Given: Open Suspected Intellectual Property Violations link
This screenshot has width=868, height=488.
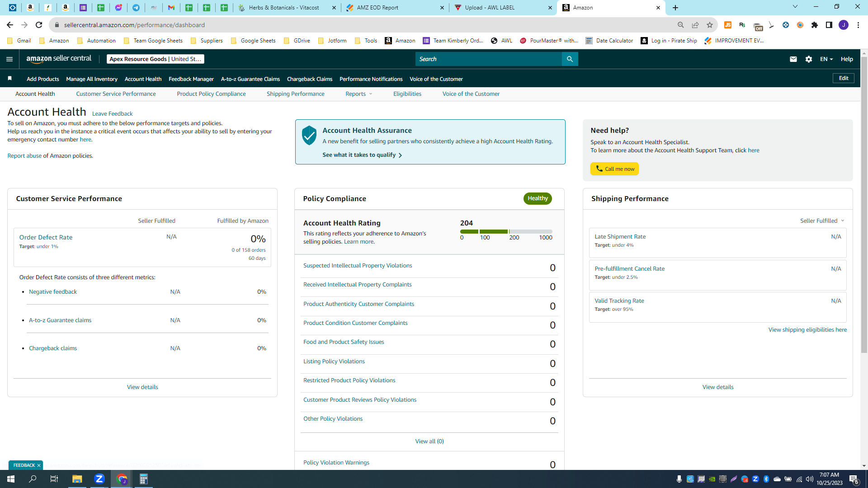Looking at the screenshot, I should (358, 266).
